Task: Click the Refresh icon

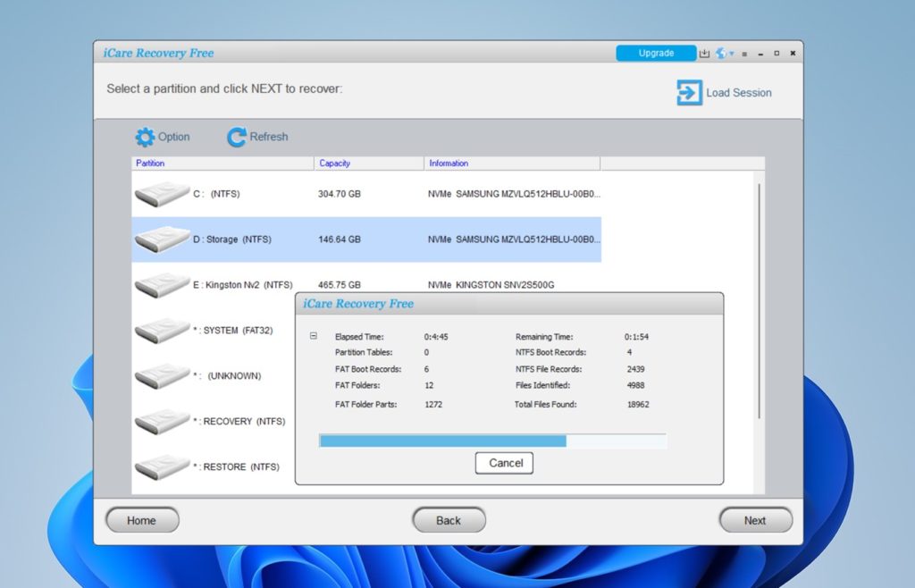Action: (x=237, y=137)
